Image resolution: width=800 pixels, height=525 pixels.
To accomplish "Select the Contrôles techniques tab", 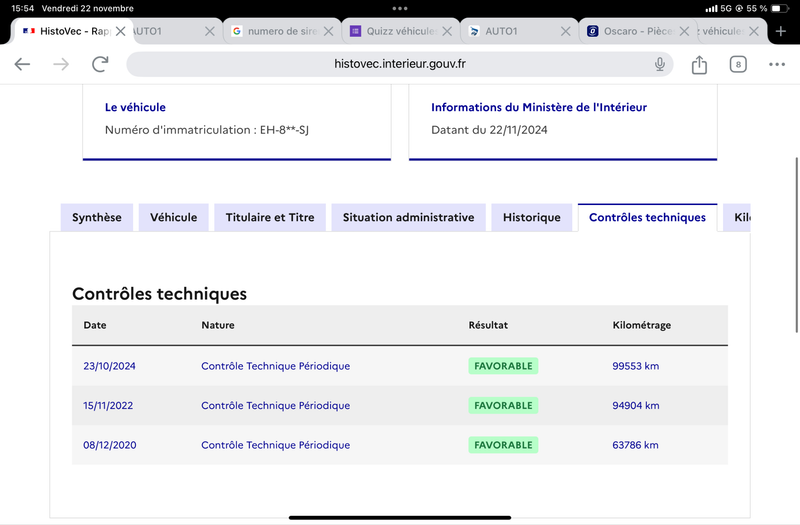I will (647, 217).
